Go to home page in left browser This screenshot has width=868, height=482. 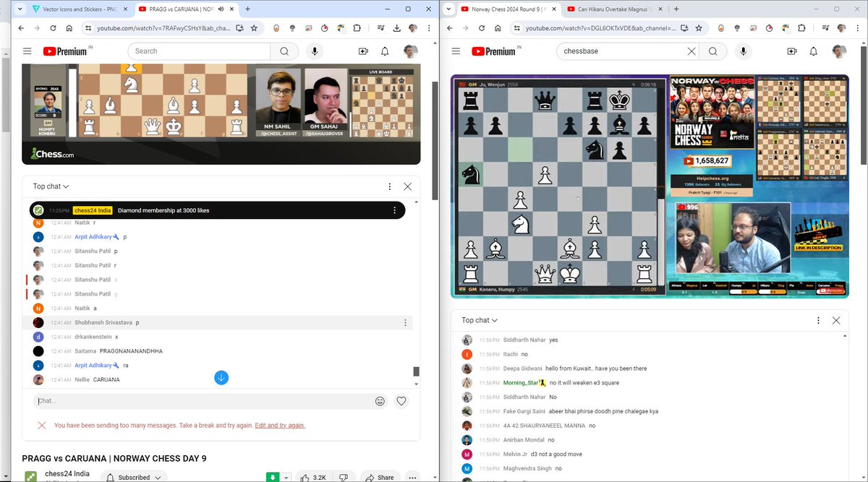coord(69,28)
